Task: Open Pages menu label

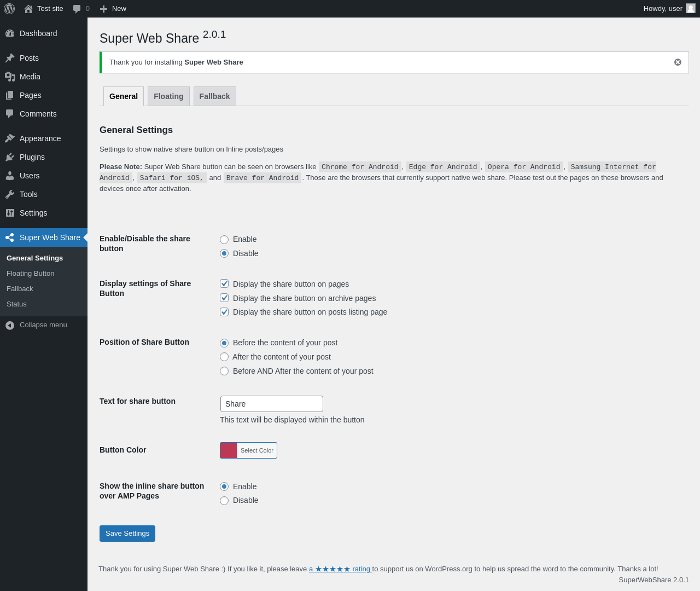Action: pyautogui.click(x=31, y=95)
